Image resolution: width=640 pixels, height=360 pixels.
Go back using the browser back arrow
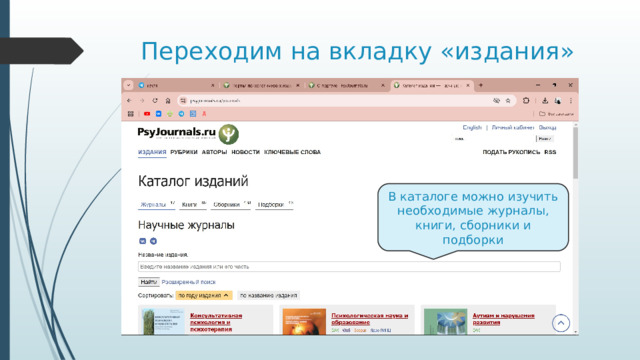coord(129,100)
